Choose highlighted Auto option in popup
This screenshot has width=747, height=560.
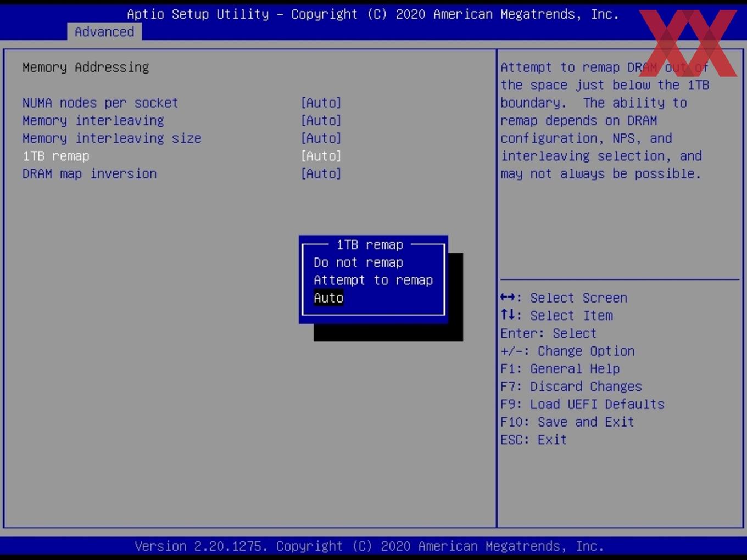328,298
